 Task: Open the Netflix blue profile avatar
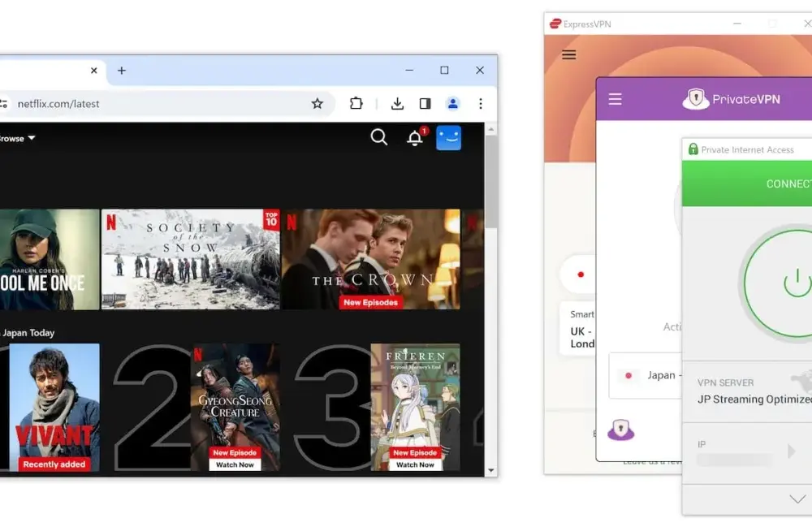448,138
